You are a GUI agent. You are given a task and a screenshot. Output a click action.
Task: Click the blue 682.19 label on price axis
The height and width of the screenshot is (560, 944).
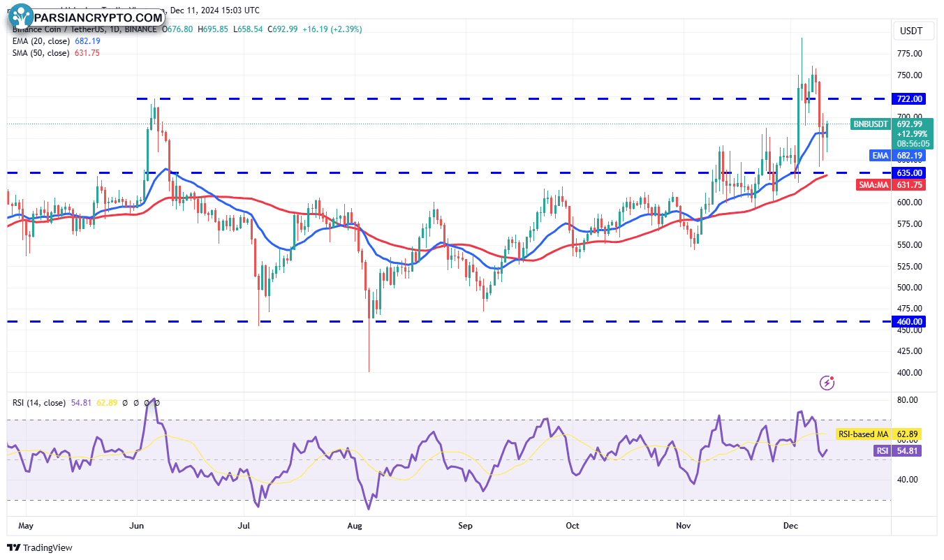pyautogui.click(x=910, y=155)
